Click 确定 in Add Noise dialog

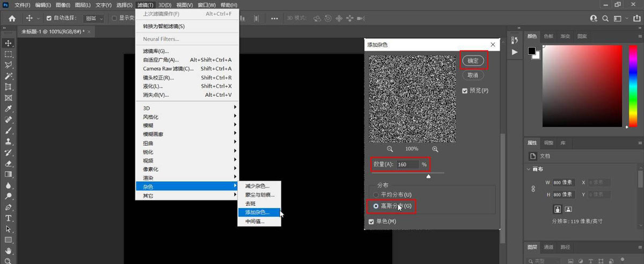pyautogui.click(x=473, y=61)
